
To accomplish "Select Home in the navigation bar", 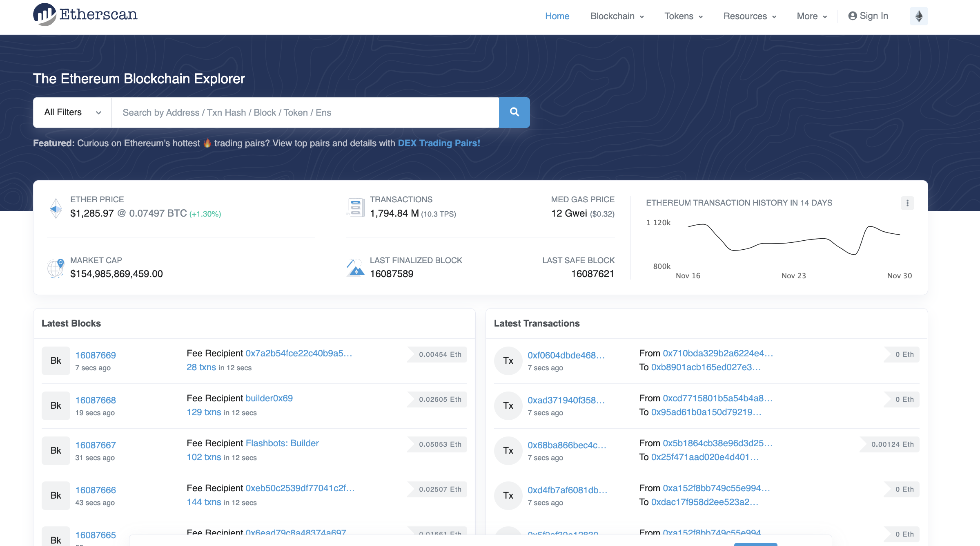I will tap(557, 16).
